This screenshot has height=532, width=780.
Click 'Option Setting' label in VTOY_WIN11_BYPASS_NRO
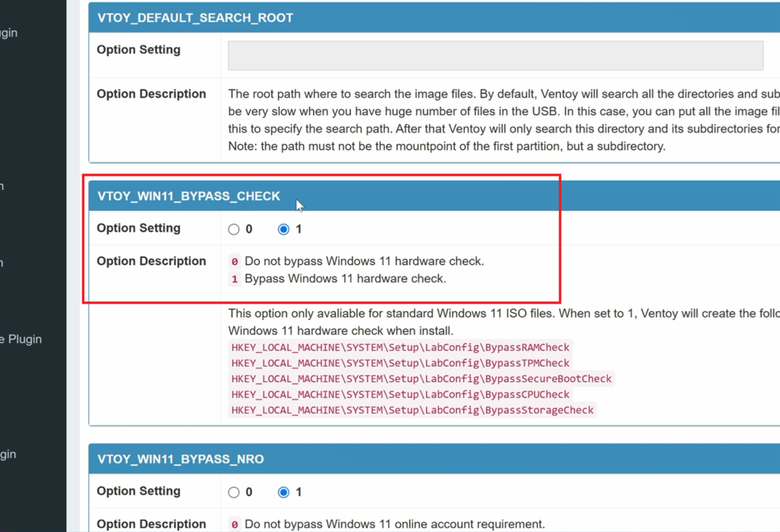click(139, 491)
